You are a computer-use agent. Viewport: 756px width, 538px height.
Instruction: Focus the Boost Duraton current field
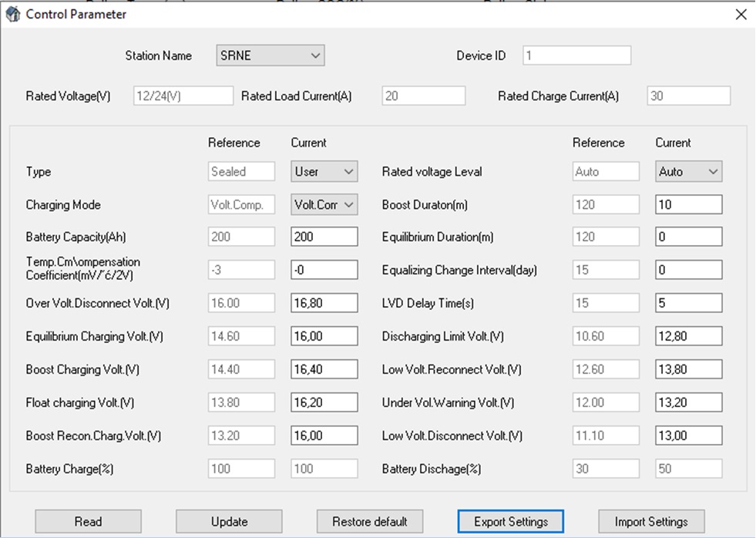coord(689,205)
